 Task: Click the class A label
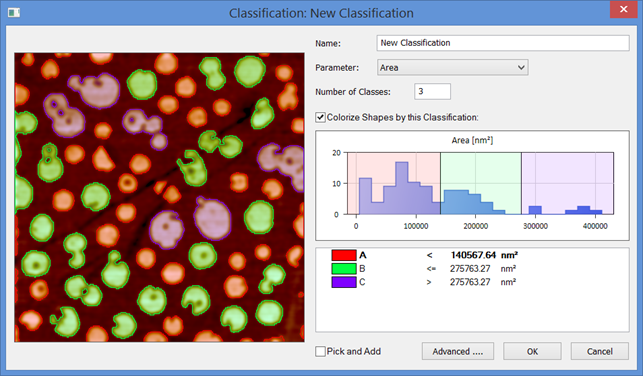[x=363, y=255]
